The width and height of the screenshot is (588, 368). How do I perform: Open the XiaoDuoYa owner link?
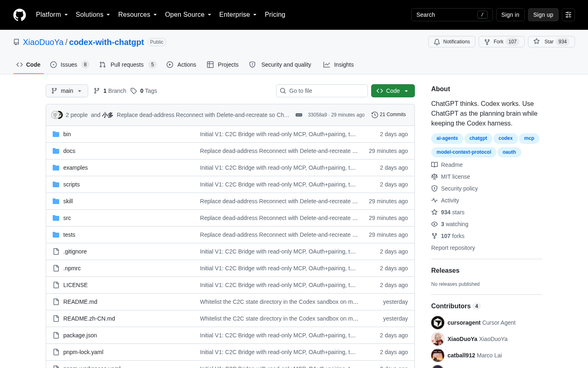pos(43,42)
